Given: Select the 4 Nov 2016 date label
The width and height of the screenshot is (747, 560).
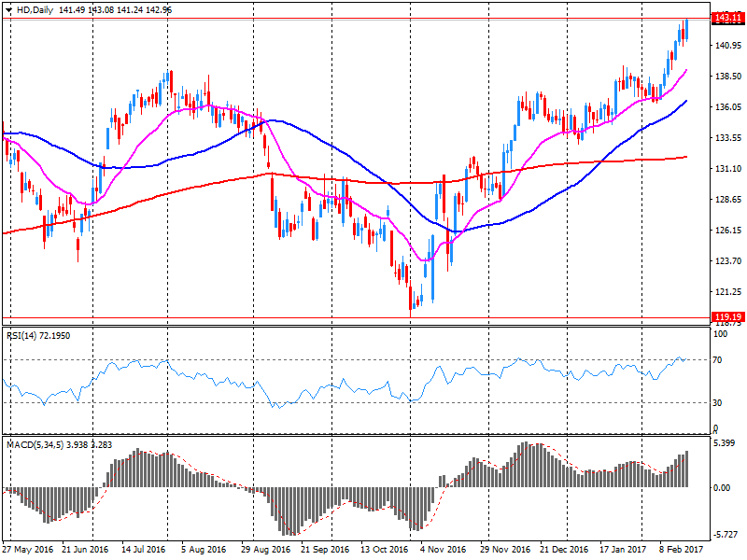Looking at the screenshot, I should tap(443, 549).
